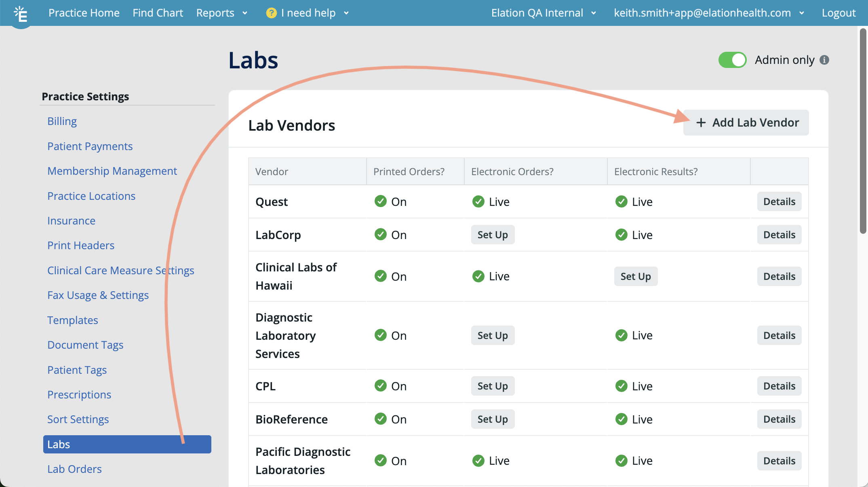Click the Admin only info icon
The image size is (868, 487).
pos(824,60)
